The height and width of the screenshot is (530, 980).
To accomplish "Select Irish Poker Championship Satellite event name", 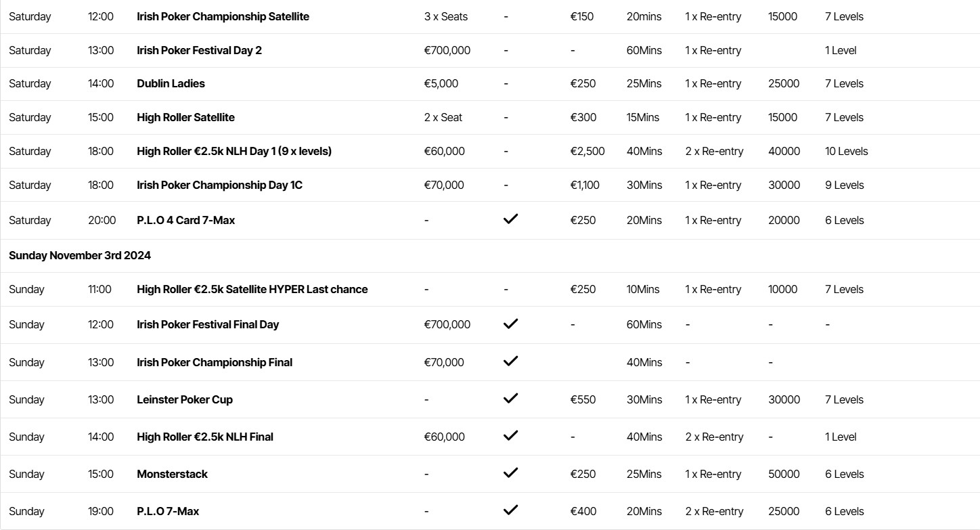I will point(223,16).
